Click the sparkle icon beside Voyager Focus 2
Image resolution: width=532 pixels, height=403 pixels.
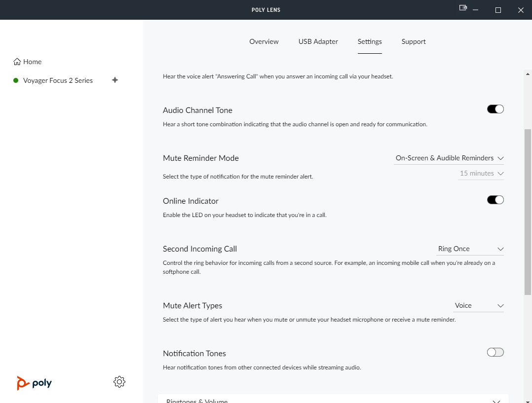[x=115, y=80]
